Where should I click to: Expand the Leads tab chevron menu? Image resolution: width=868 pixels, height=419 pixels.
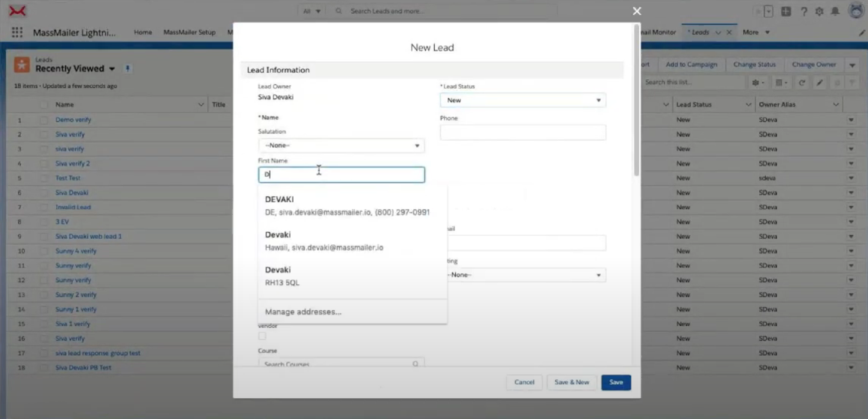[x=718, y=33]
